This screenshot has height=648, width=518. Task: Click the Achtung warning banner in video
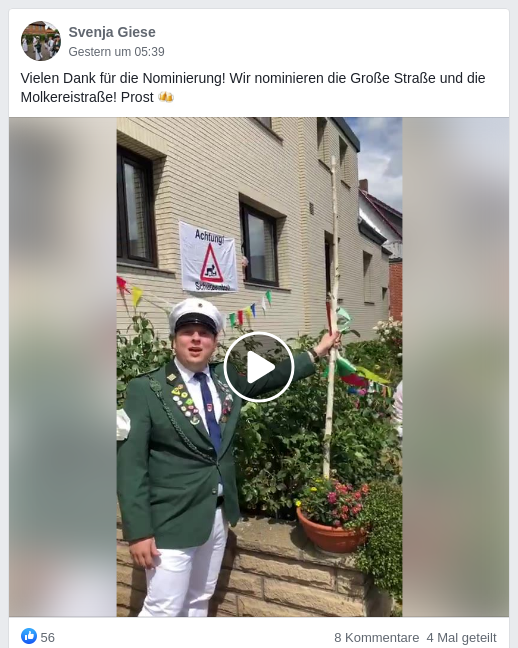pyautogui.click(x=208, y=257)
